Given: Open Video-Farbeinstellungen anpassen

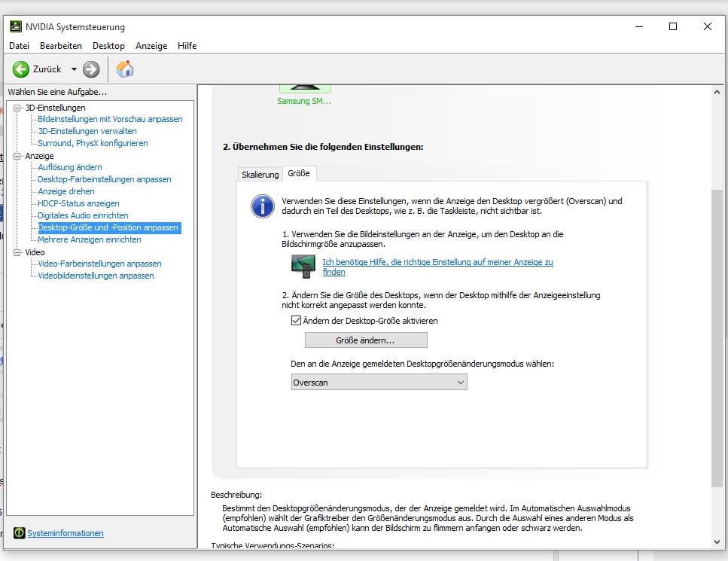Looking at the screenshot, I should click(100, 264).
